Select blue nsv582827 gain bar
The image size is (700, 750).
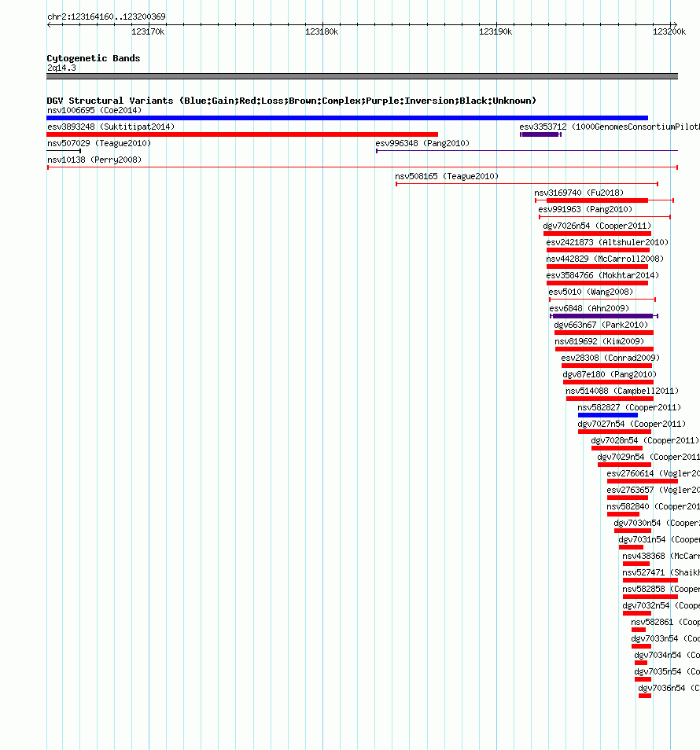click(x=608, y=415)
